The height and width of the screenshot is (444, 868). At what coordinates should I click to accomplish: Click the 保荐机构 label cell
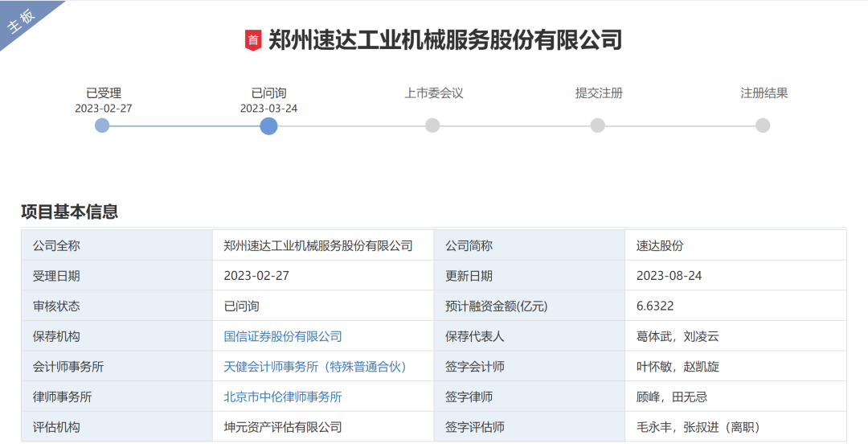click(117, 336)
